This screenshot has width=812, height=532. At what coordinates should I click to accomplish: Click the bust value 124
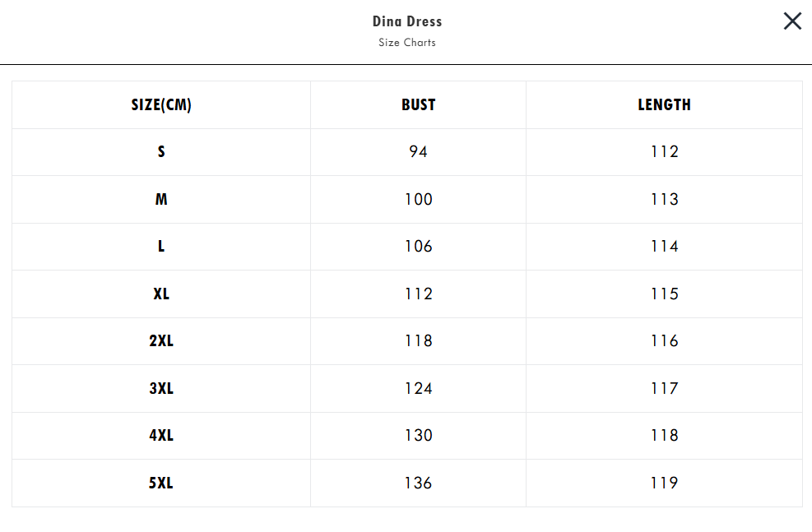(x=419, y=389)
